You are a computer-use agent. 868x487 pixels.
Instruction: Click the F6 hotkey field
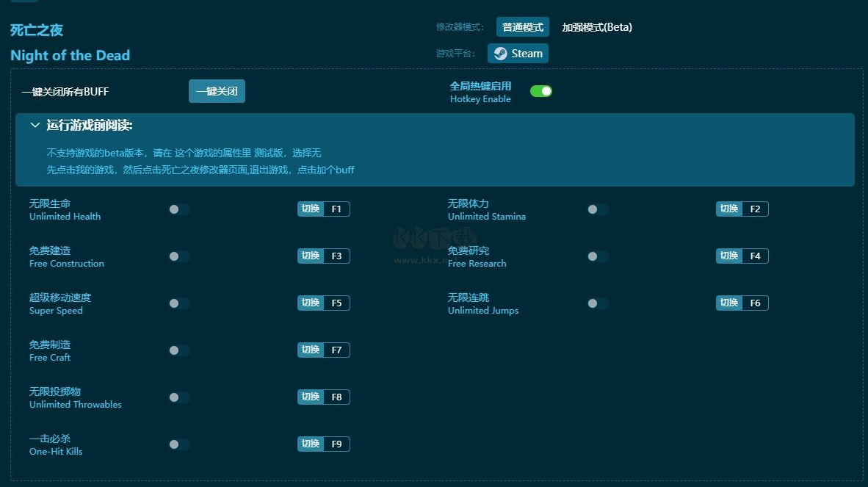click(755, 303)
